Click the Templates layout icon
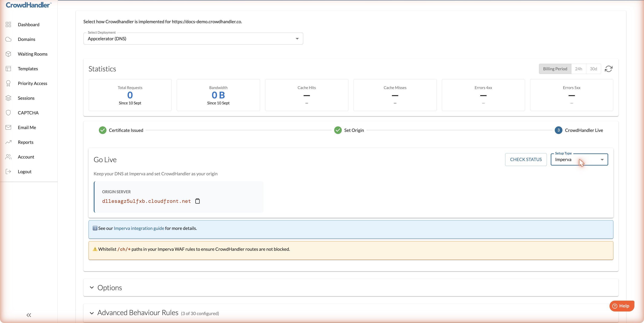 tap(8, 69)
